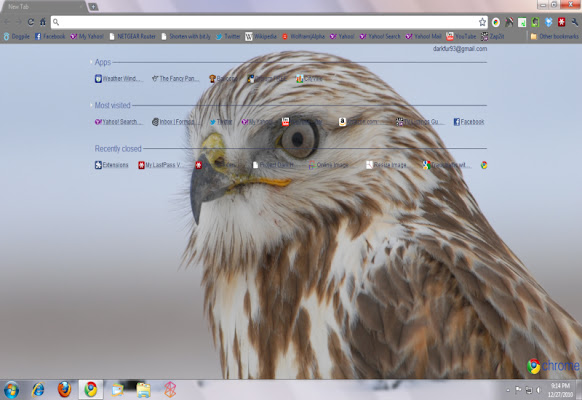This screenshot has height=400, width=582.
Task: Open the Chrome-logo extension icon next to star
Action: tap(496, 22)
